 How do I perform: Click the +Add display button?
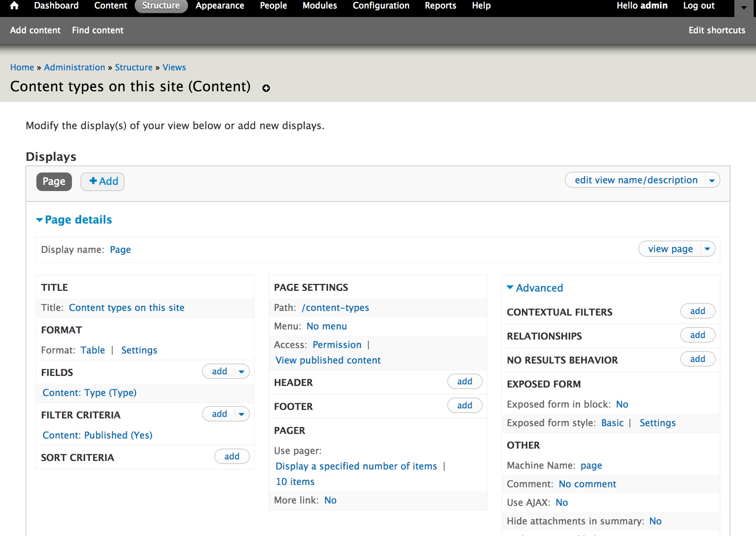pyautogui.click(x=102, y=181)
